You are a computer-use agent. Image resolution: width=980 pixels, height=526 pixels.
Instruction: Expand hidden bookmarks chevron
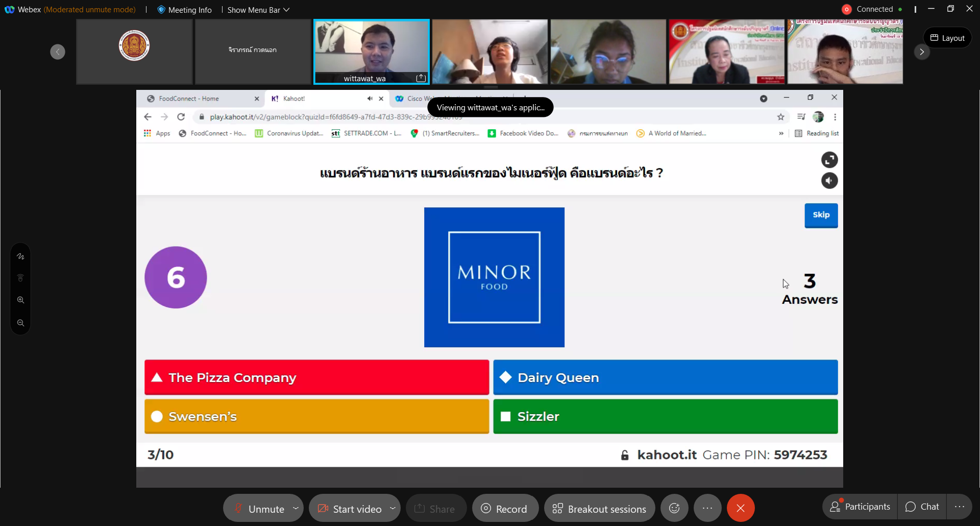click(781, 133)
